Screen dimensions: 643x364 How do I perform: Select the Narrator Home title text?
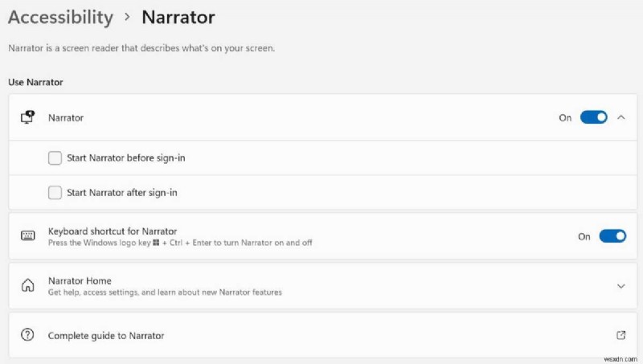tap(80, 281)
